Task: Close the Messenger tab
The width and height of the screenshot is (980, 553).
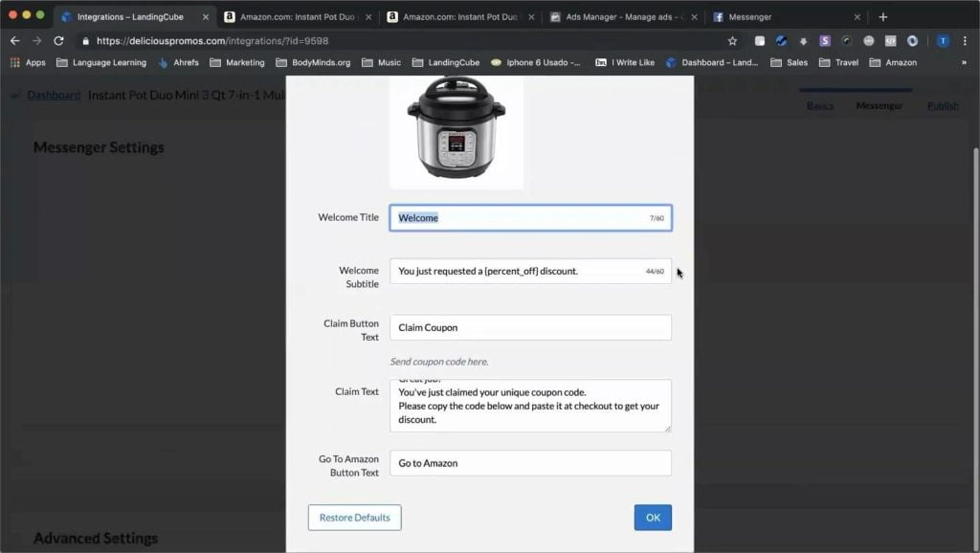Action: 857,17
